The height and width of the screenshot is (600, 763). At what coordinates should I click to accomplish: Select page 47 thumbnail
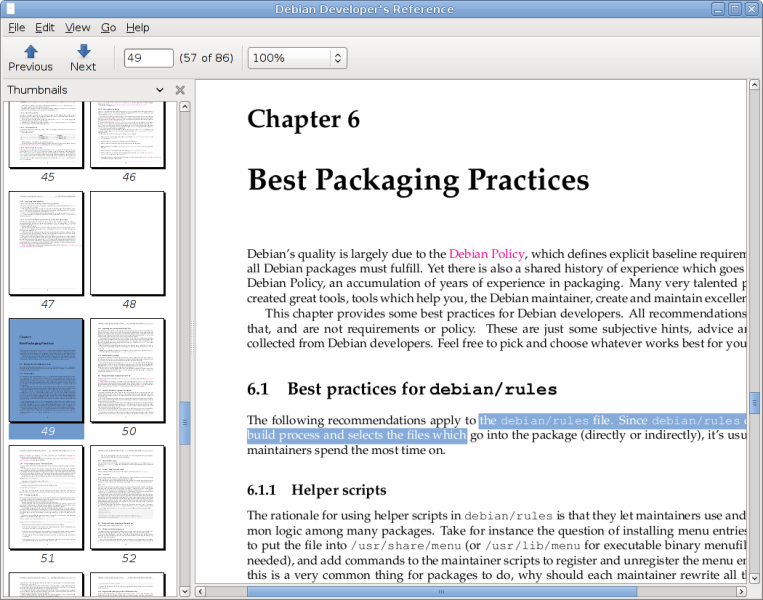coord(47,243)
